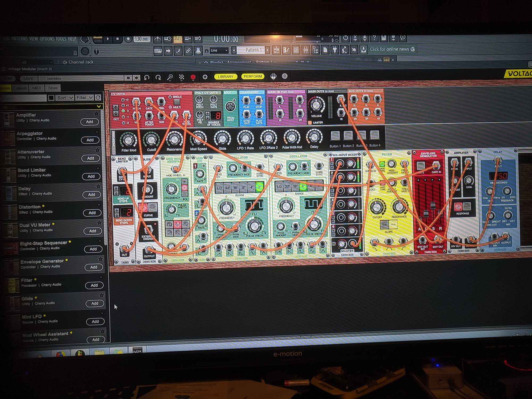The image size is (532, 399).
Task: Open the TOOLS menu
Action: [x=61, y=39]
